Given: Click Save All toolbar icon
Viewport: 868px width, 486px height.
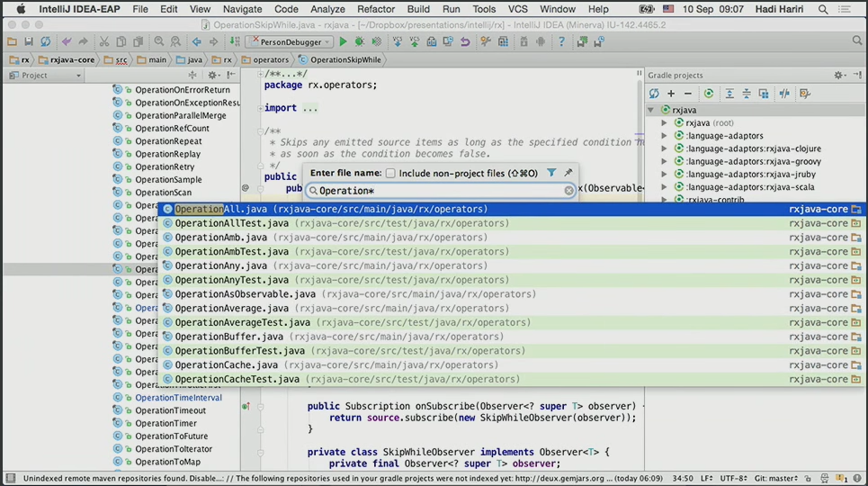Looking at the screenshot, I should (x=29, y=41).
